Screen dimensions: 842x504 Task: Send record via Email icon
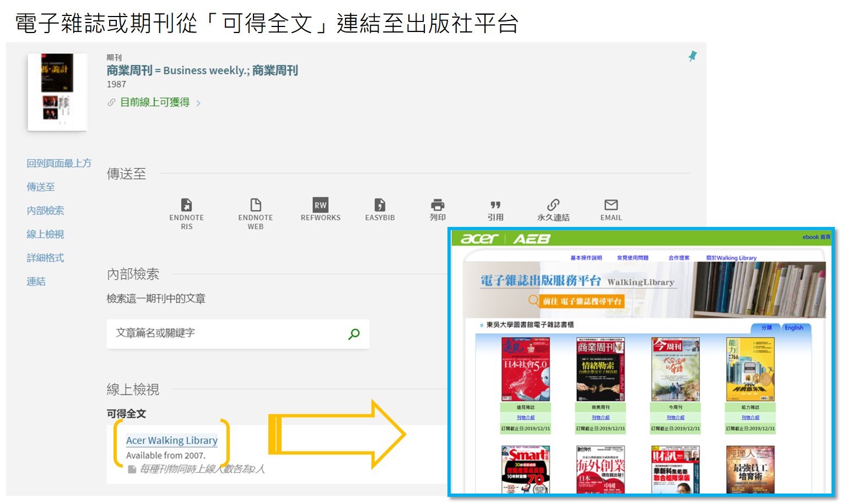pyautogui.click(x=611, y=205)
